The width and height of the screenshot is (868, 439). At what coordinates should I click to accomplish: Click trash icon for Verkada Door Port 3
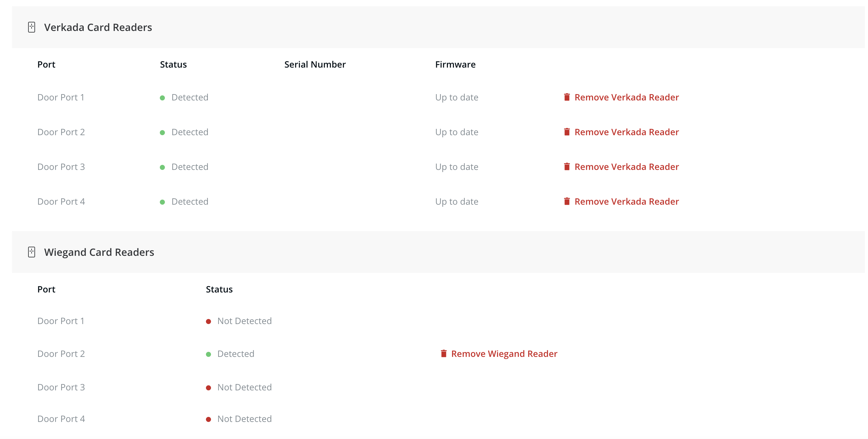pyautogui.click(x=567, y=166)
